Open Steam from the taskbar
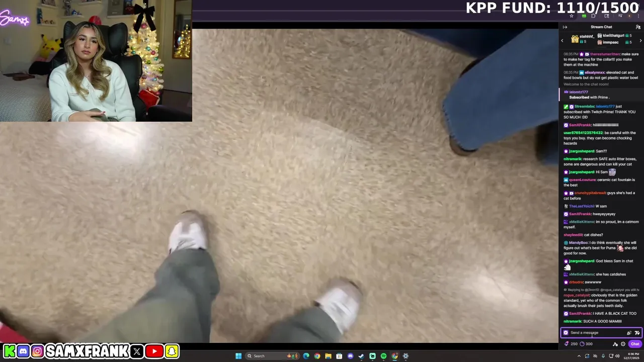Viewport: 644px width, 362px height. 361,356
